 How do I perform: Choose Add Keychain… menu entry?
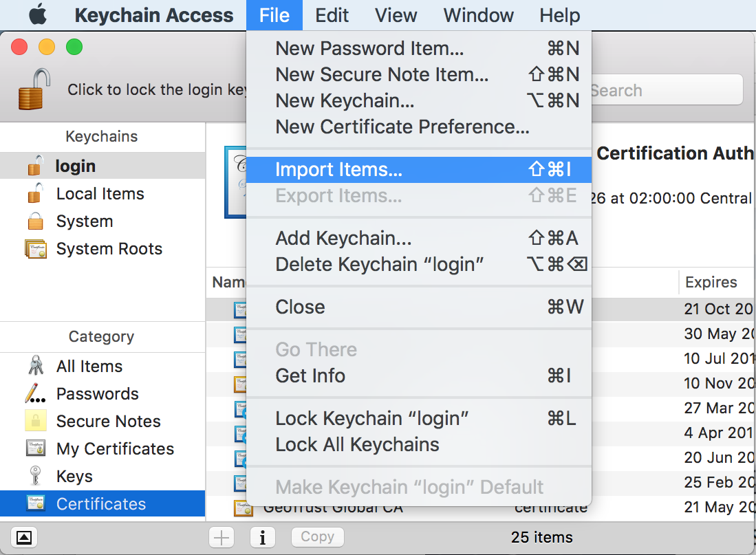pyautogui.click(x=419, y=238)
